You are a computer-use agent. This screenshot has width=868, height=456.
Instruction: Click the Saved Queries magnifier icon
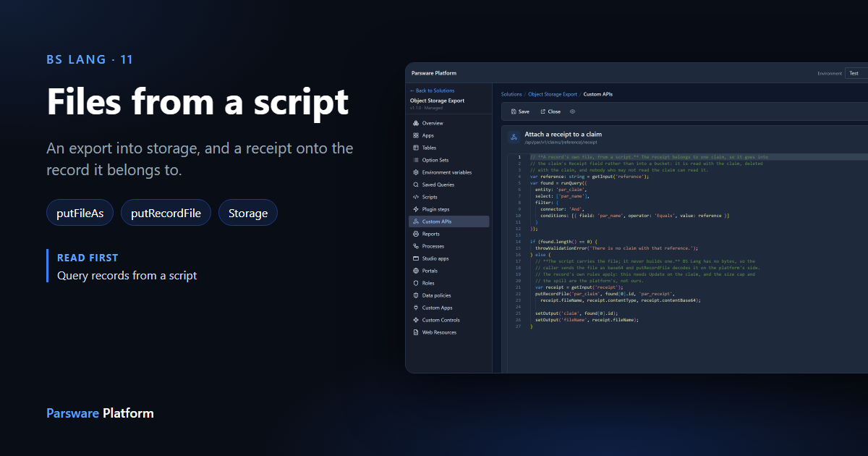pos(415,185)
